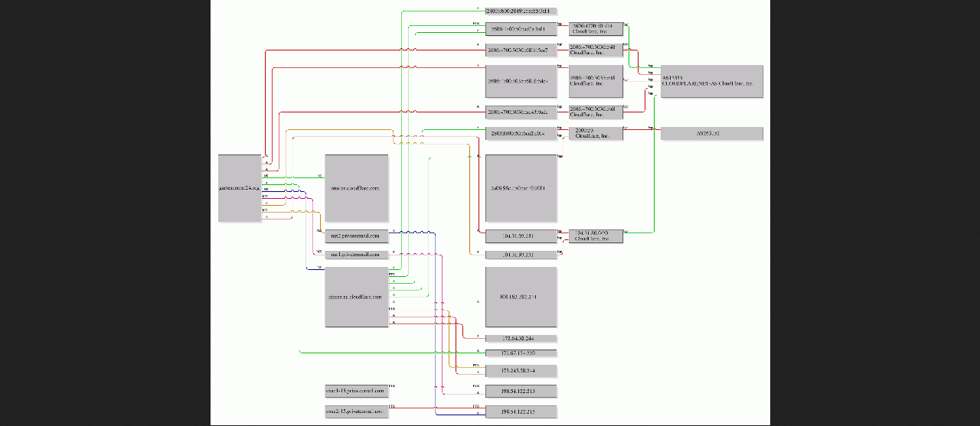The width and height of the screenshot is (980, 426).
Task: Click the 2803::/23 Cloudflare netblock node
Action: tap(596, 133)
